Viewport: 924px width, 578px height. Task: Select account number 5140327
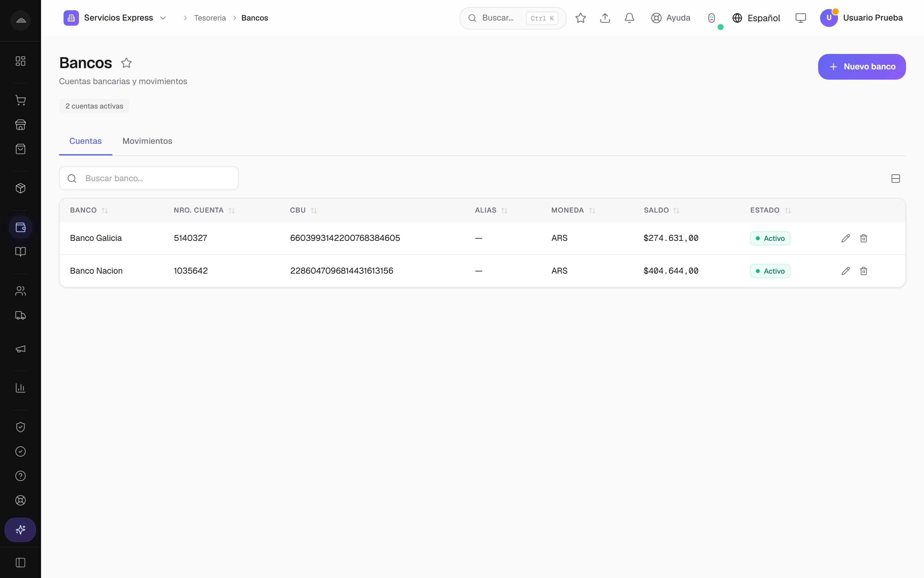click(x=191, y=238)
